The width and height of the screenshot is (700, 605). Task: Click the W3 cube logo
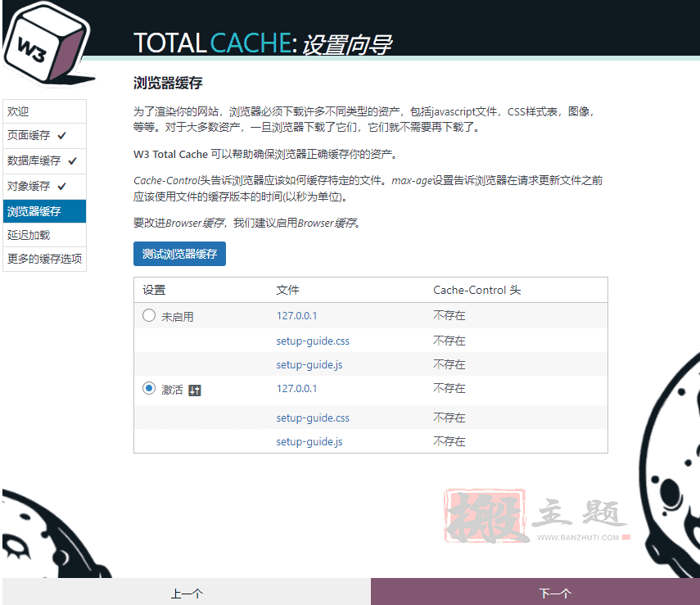click(47, 43)
